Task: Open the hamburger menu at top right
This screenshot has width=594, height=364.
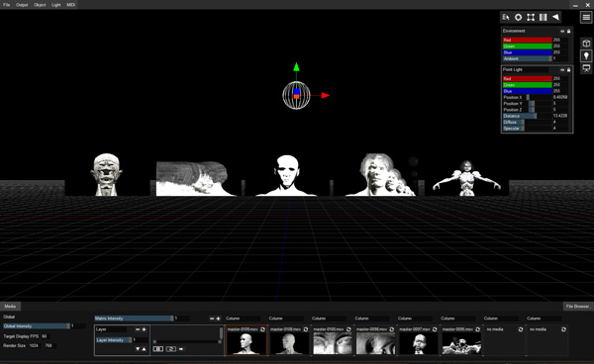Action: (x=586, y=18)
